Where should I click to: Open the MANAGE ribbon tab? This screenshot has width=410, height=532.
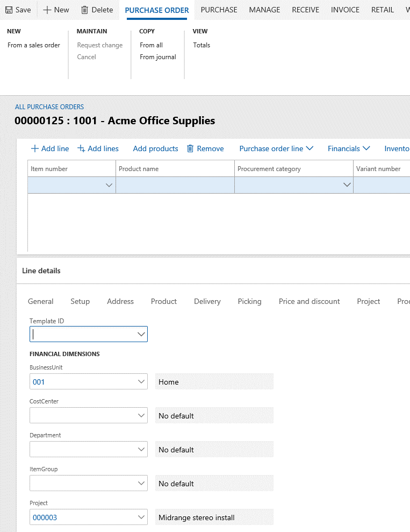point(264,10)
